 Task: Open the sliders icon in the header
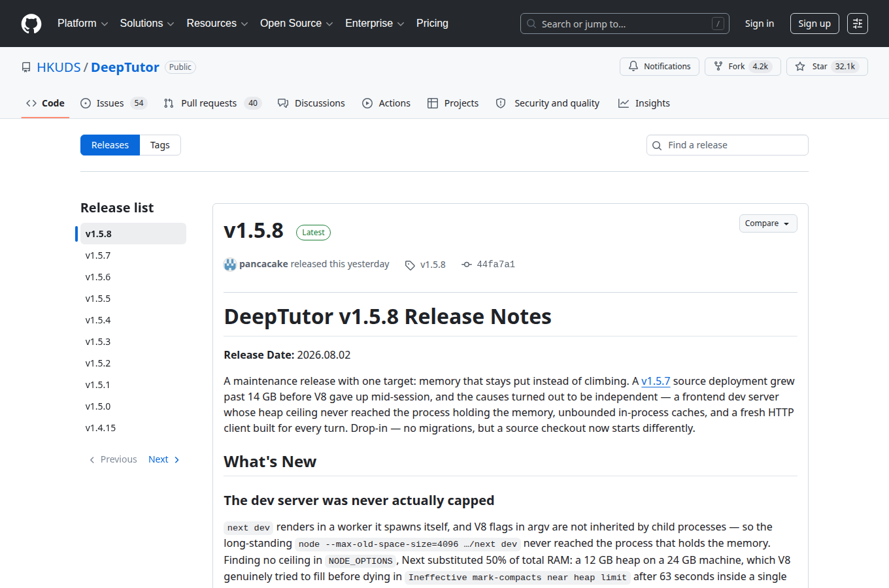[858, 24]
